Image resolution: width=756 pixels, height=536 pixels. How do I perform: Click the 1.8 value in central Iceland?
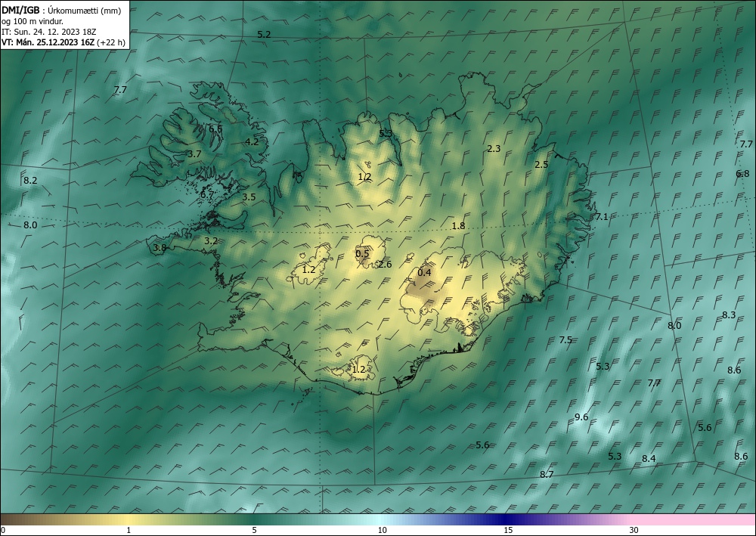[458, 226]
